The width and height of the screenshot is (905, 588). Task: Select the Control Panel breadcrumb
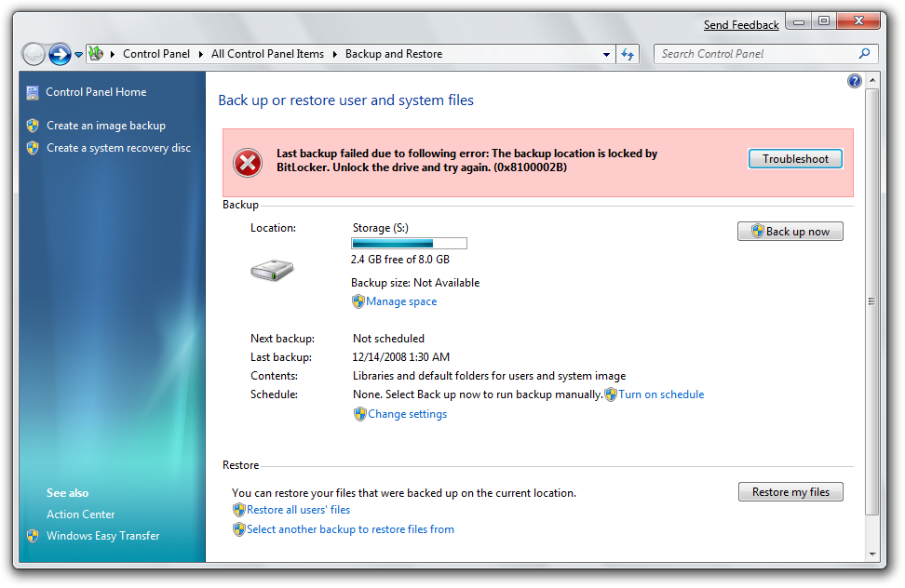(155, 54)
